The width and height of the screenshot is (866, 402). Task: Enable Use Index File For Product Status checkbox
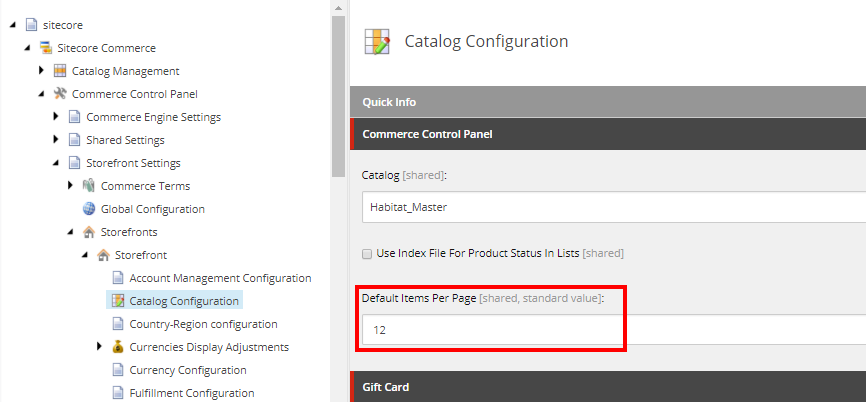pyautogui.click(x=367, y=254)
